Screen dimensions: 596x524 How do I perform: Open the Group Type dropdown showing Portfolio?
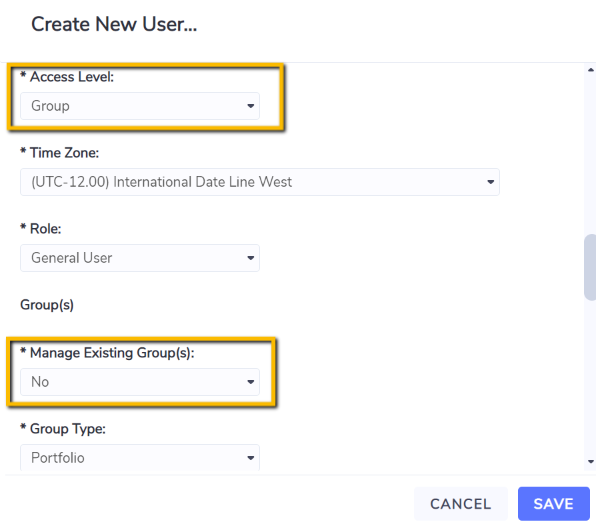coord(140,458)
